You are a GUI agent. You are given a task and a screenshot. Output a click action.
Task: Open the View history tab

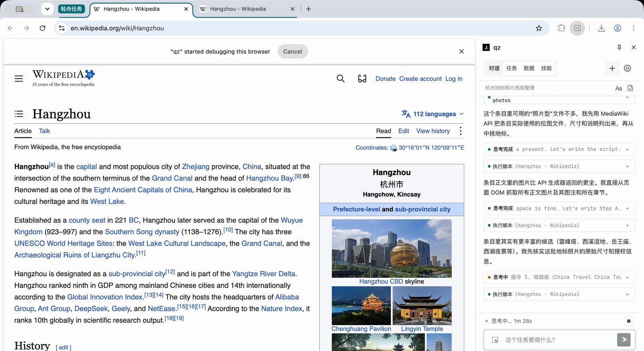click(x=433, y=131)
